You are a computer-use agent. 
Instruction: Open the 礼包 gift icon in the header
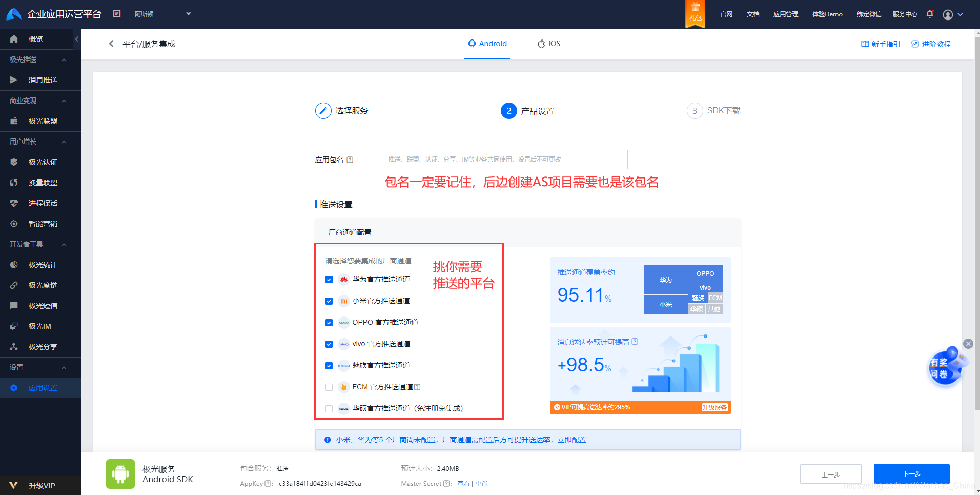(x=695, y=14)
